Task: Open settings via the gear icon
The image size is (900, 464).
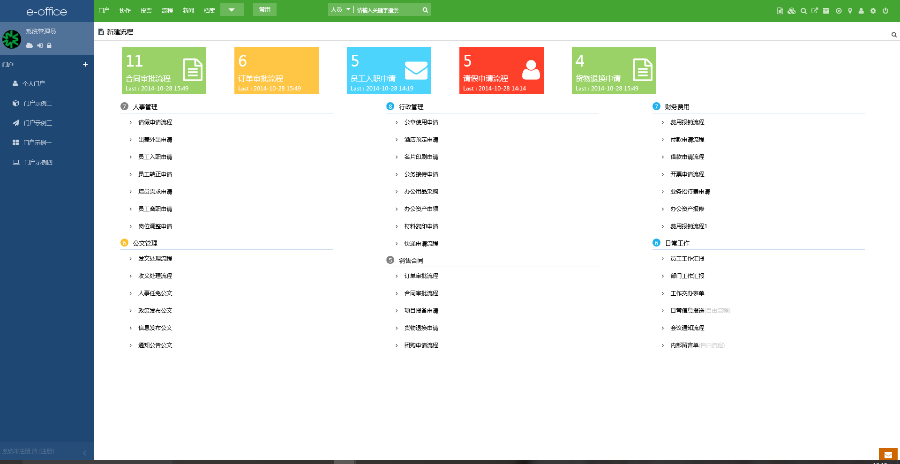Action: pyautogui.click(x=873, y=11)
